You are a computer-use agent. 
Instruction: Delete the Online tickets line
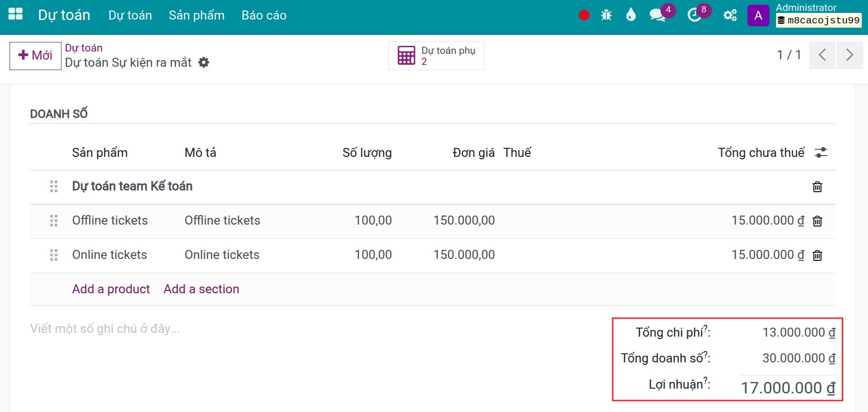(818, 256)
